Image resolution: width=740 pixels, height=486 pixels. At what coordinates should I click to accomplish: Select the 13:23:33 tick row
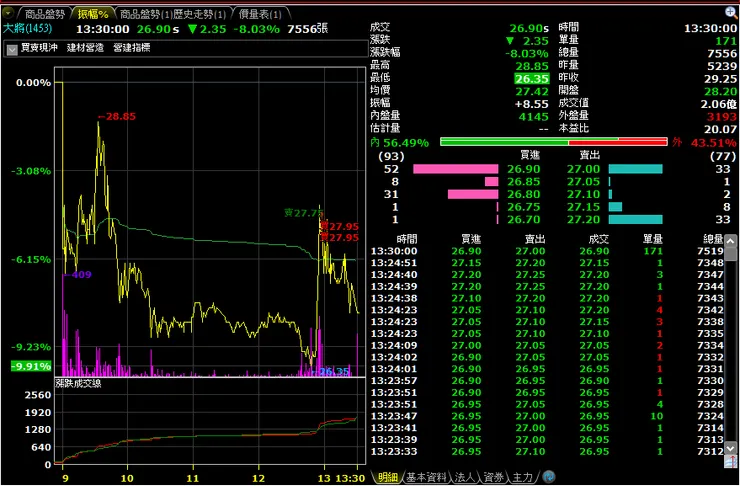(x=547, y=452)
